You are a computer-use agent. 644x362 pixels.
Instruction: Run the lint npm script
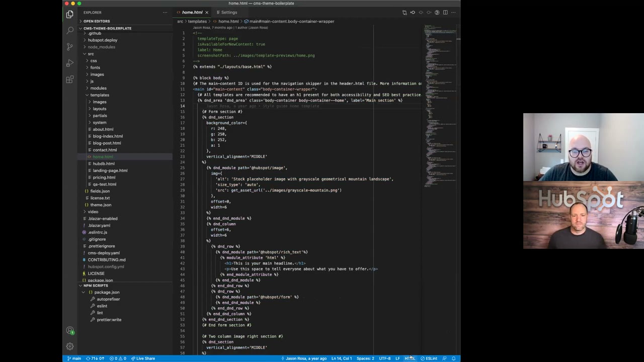pyautogui.click(x=100, y=313)
